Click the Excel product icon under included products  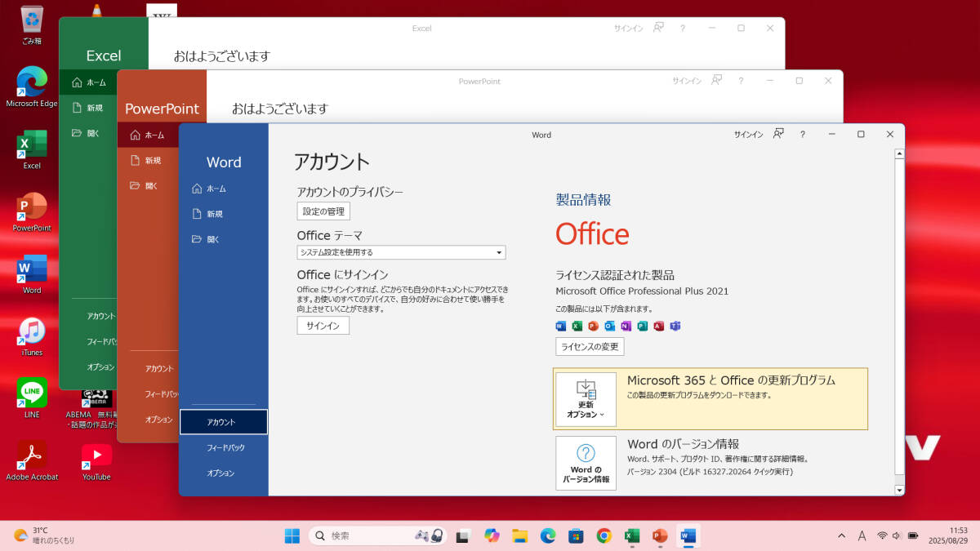pyautogui.click(x=577, y=326)
